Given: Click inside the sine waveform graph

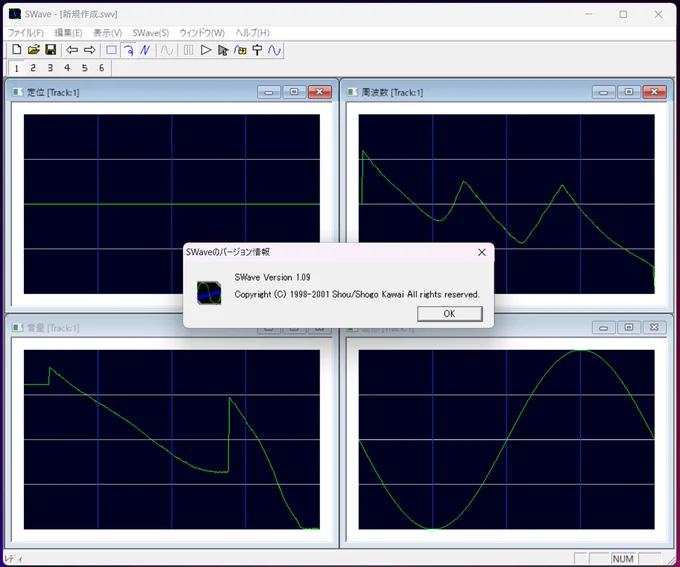Looking at the screenshot, I should (x=507, y=439).
